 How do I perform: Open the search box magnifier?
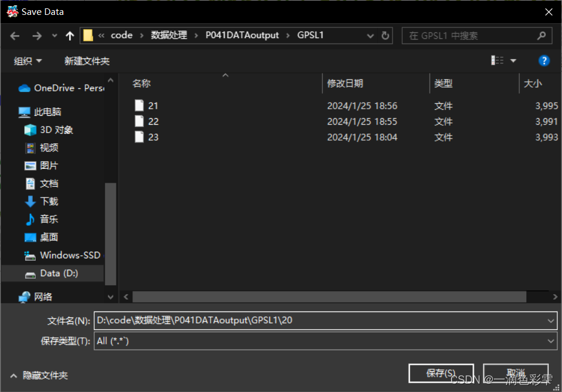[541, 36]
